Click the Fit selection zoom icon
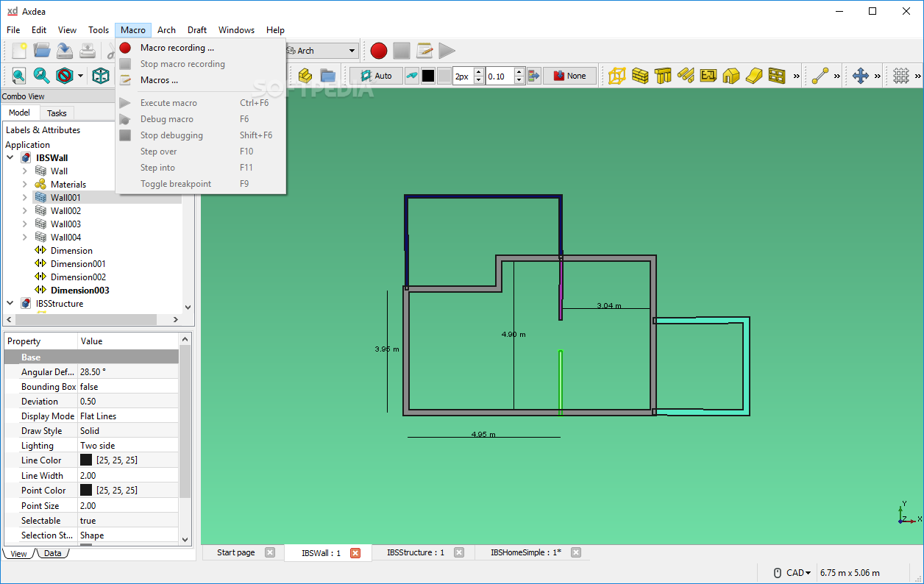 pyautogui.click(x=41, y=75)
